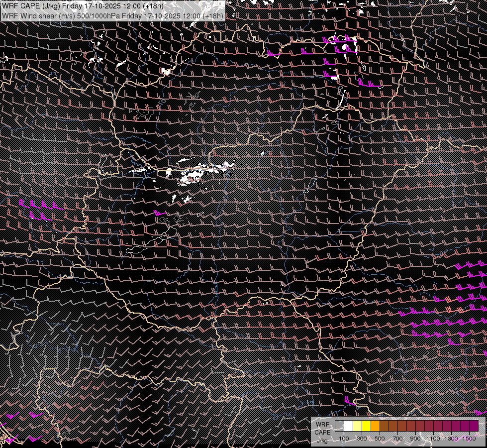Click the 100 label on the legend scale
Image resolution: width=487 pixels, height=448 pixels.
click(x=344, y=439)
